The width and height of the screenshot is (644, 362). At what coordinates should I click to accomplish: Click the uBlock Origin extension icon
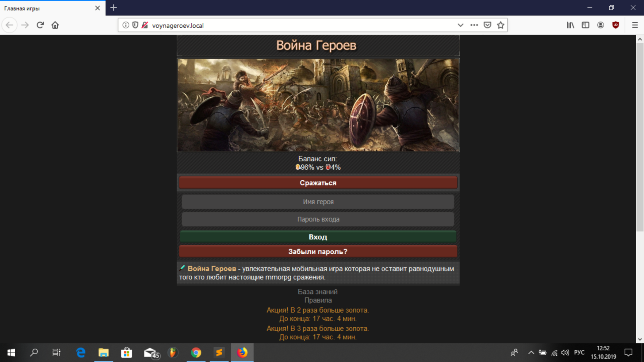615,25
